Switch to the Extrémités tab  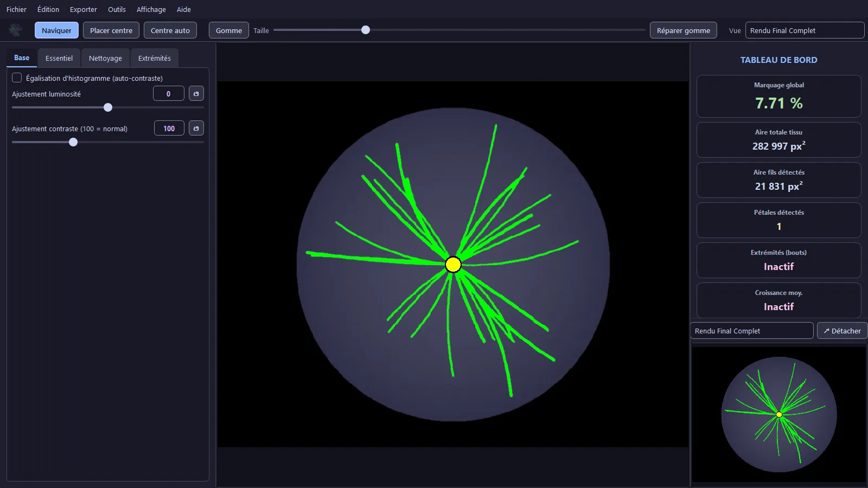155,58
